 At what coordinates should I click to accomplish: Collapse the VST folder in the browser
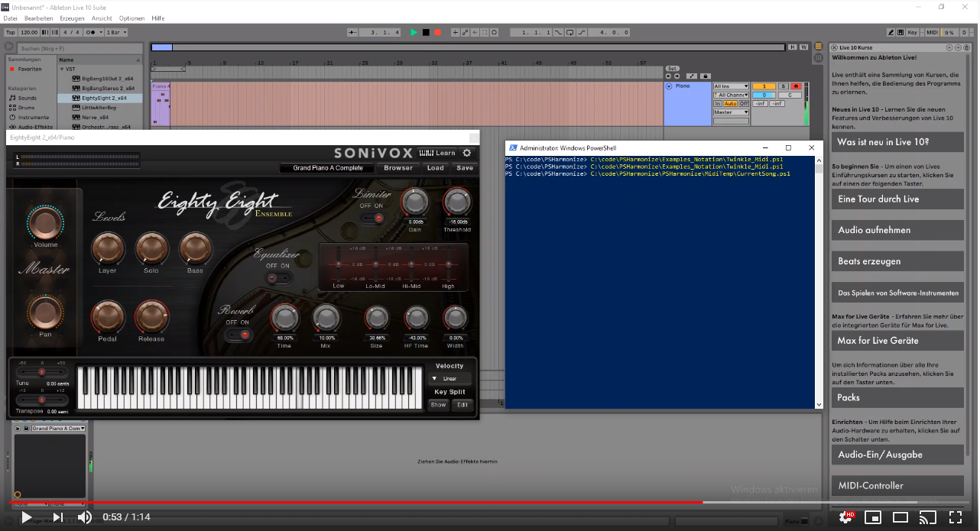point(61,69)
